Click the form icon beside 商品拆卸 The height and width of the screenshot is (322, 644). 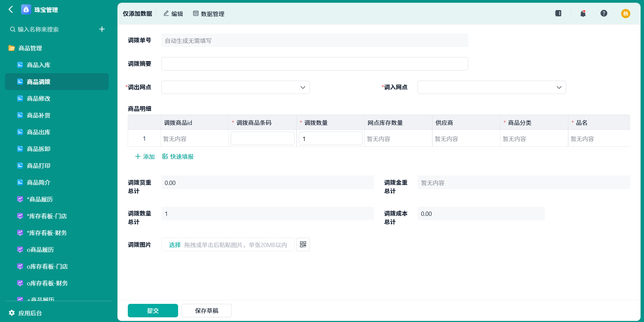(20, 149)
